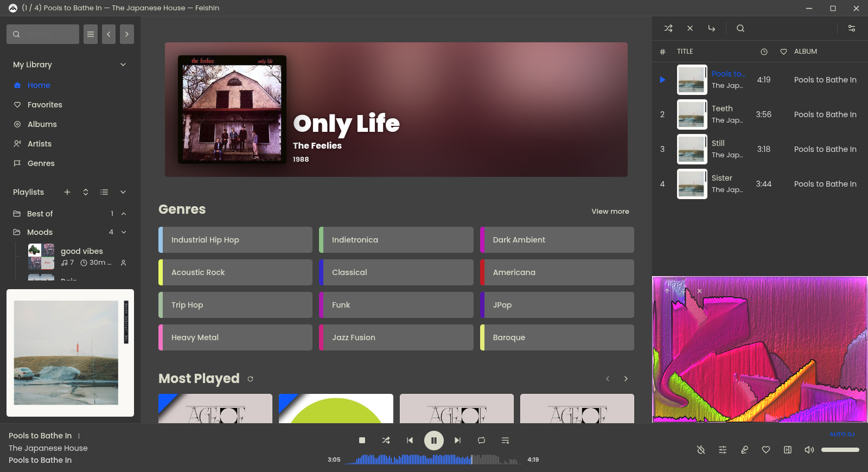Sort queue by favorite heart column
This screenshot has width=868, height=472.
(783, 52)
